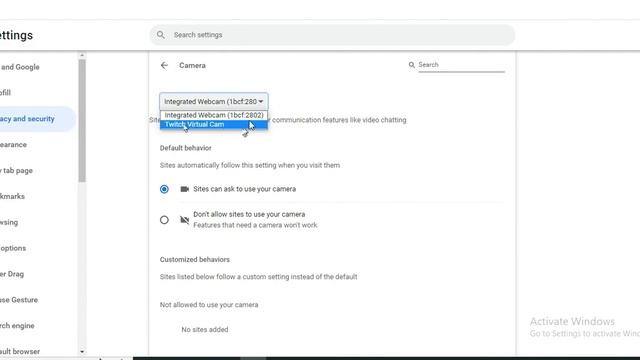Choose Twitch Virtual Cam from the list

(x=214, y=124)
